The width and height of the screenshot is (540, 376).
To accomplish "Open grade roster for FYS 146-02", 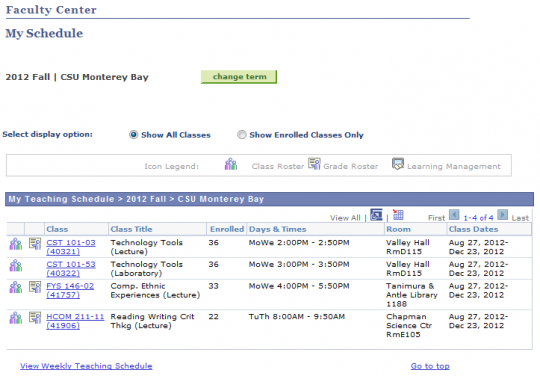I will coord(35,287).
